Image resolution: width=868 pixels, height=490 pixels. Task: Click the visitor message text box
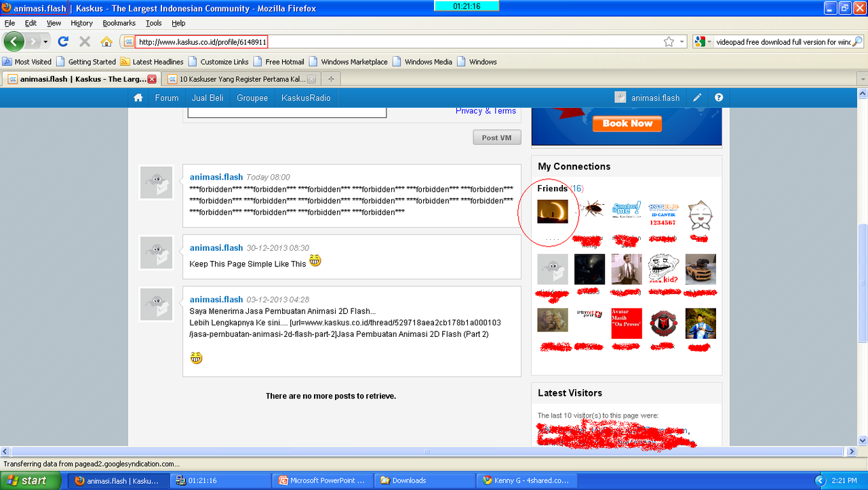pos(287,113)
